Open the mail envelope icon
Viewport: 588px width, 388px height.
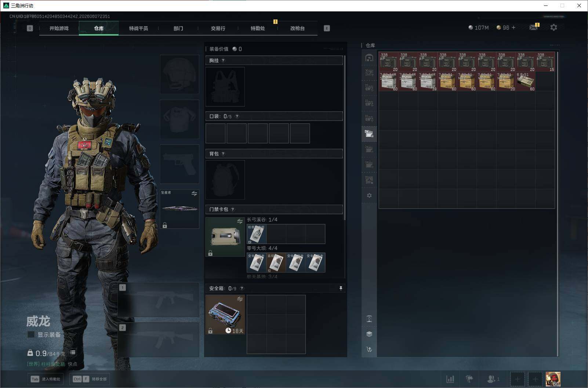click(534, 28)
